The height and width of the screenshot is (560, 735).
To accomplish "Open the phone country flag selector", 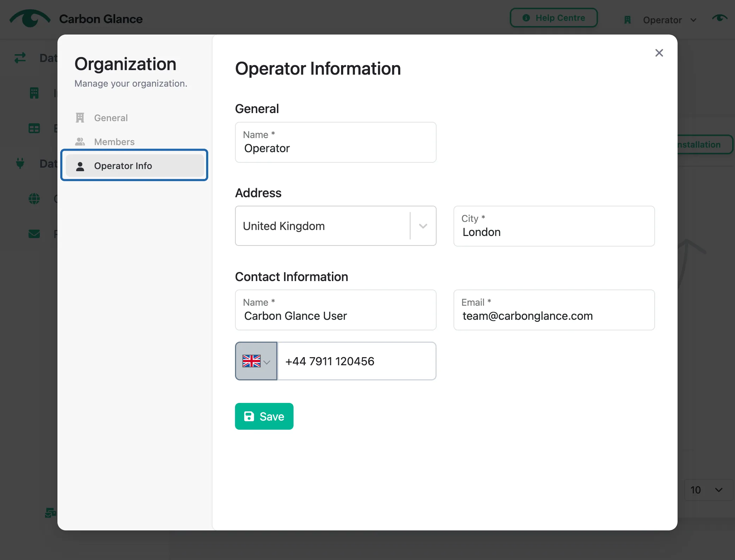I will point(256,361).
